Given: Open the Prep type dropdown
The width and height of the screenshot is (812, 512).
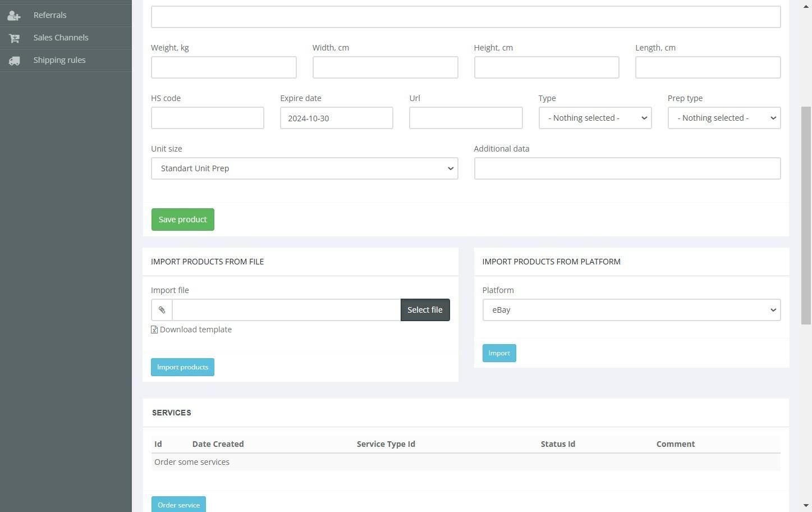Looking at the screenshot, I should tap(724, 118).
